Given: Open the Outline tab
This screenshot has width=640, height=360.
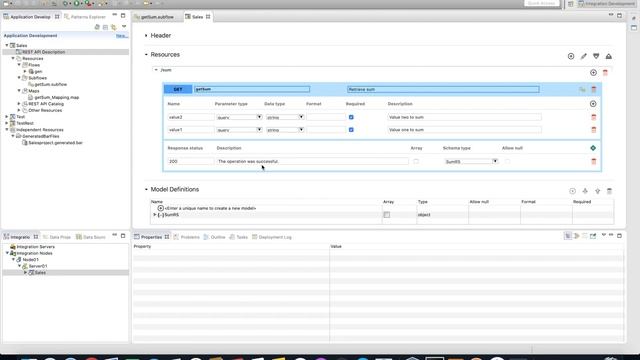Looking at the screenshot, I should [x=215, y=237].
